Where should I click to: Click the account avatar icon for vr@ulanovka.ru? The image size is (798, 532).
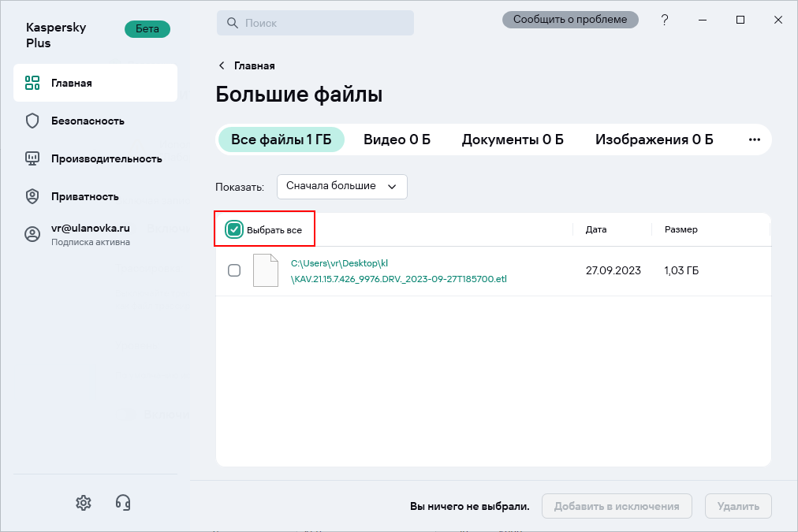click(x=32, y=234)
